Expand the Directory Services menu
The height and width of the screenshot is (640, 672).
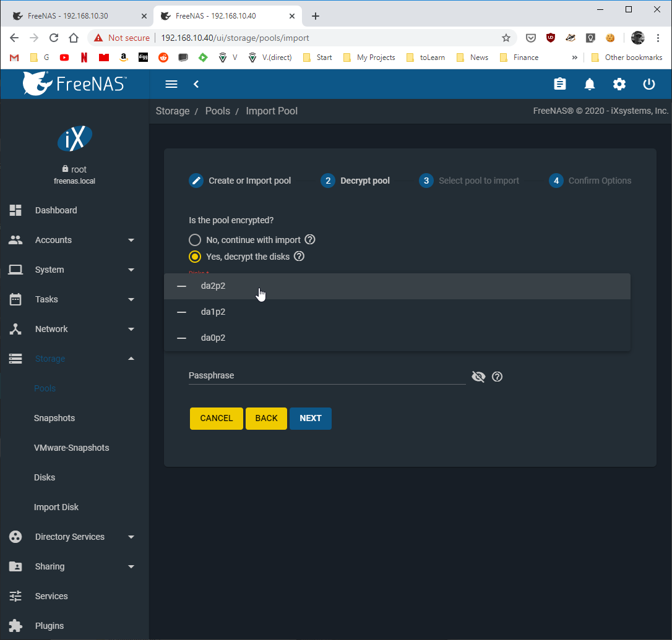click(x=75, y=537)
